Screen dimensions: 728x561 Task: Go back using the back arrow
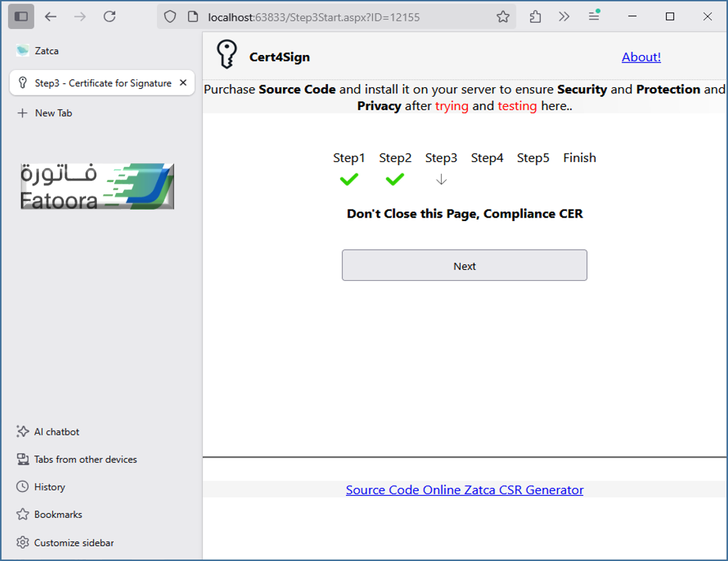pyautogui.click(x=51, y=17)
